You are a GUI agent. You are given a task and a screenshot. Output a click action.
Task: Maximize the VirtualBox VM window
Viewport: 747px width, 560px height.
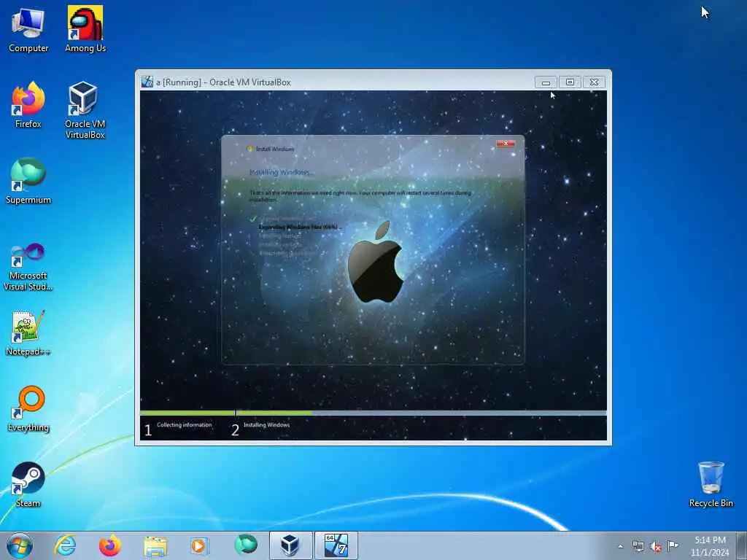[570, 82]
